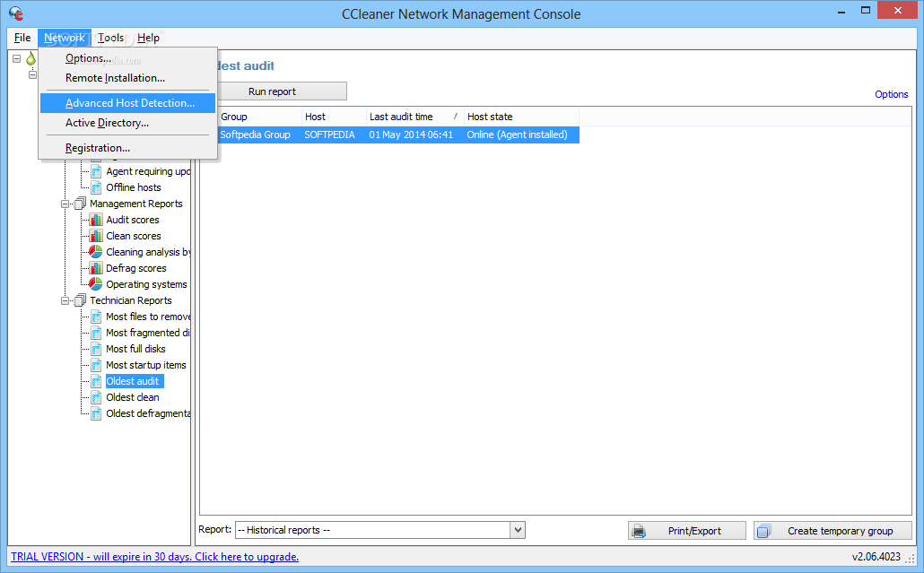The height and width of the screenshot is (573, 924).
Task: Click the Oldest audit report icon
Action: [x=96, y=381]
